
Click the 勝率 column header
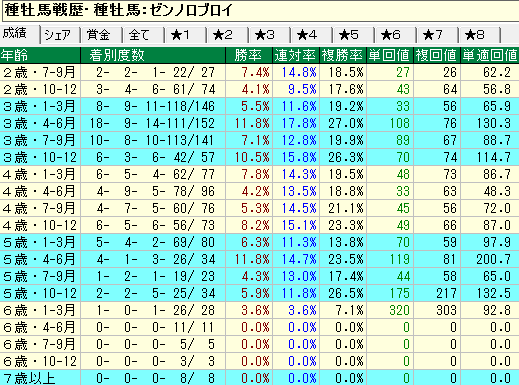coord(249,55)
